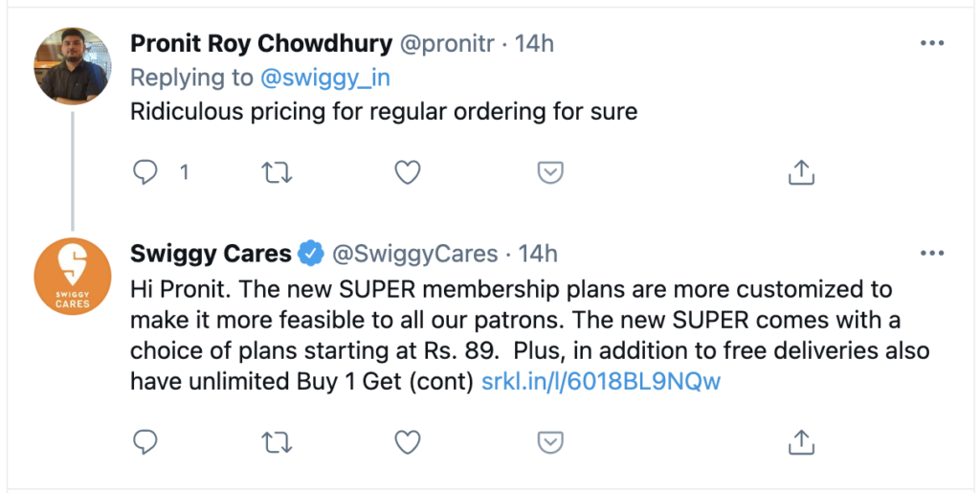Reply to the Swiggy Cares tweet

point(145,441)
